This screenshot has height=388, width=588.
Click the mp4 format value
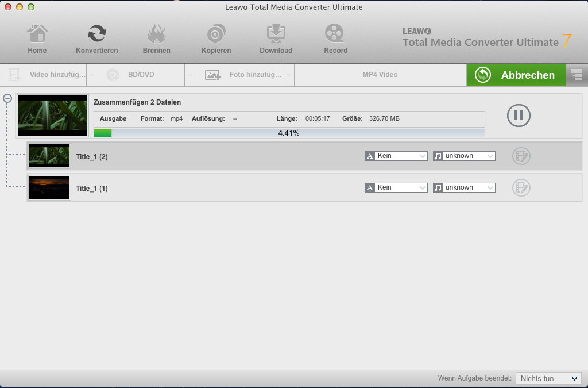pyautogui.click(x=176, y=118)
